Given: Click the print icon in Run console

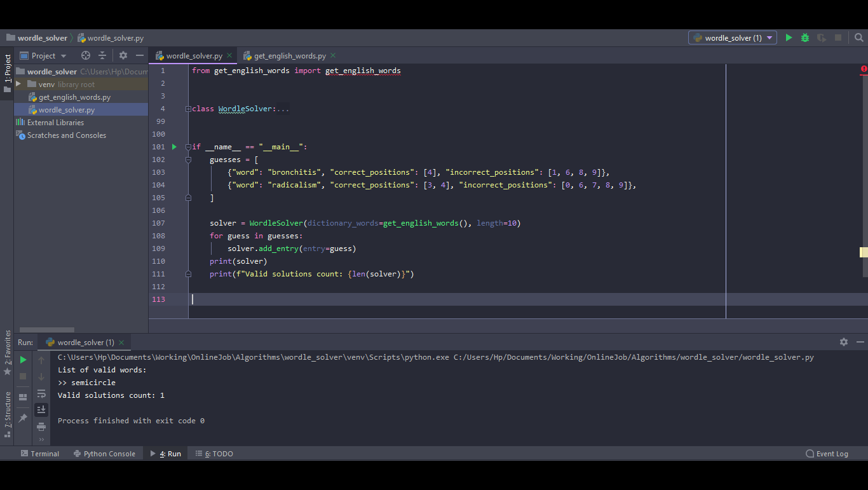Looking at the screenshot, I should pyautogui.click(x=41, y=426).
